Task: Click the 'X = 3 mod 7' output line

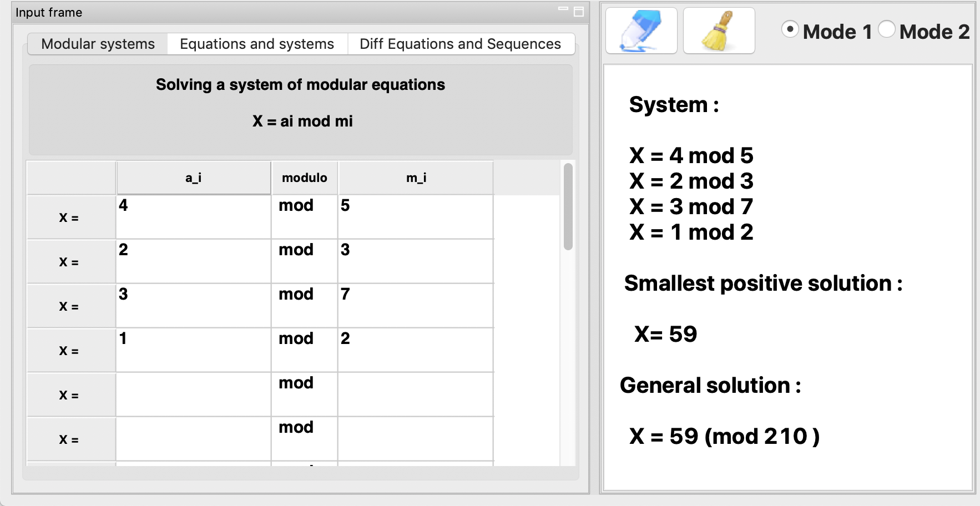Action: pos(691,206)
